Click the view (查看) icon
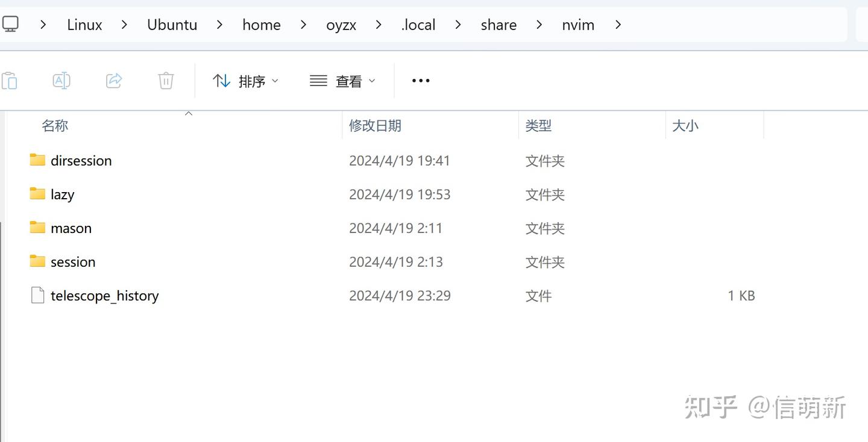The image size is (868, 442). [x=318, y=80]
